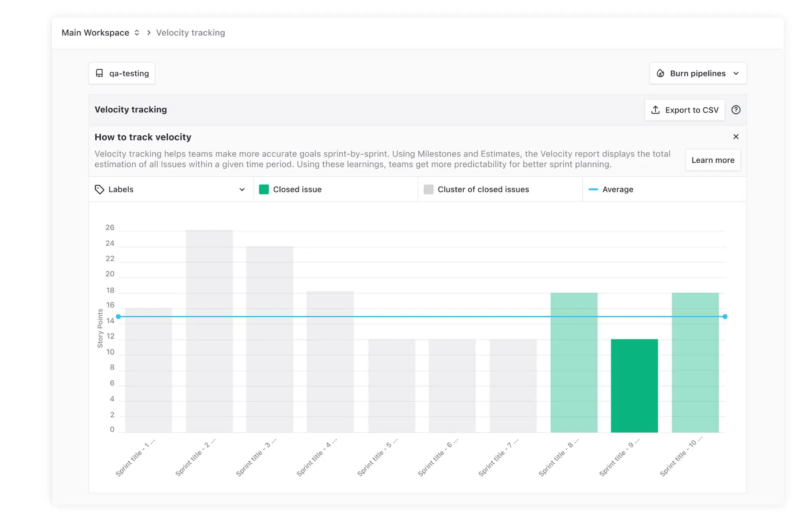
Task: Select the dark green Sprint title - 9 bar
Action: click(x=634, y=386)
